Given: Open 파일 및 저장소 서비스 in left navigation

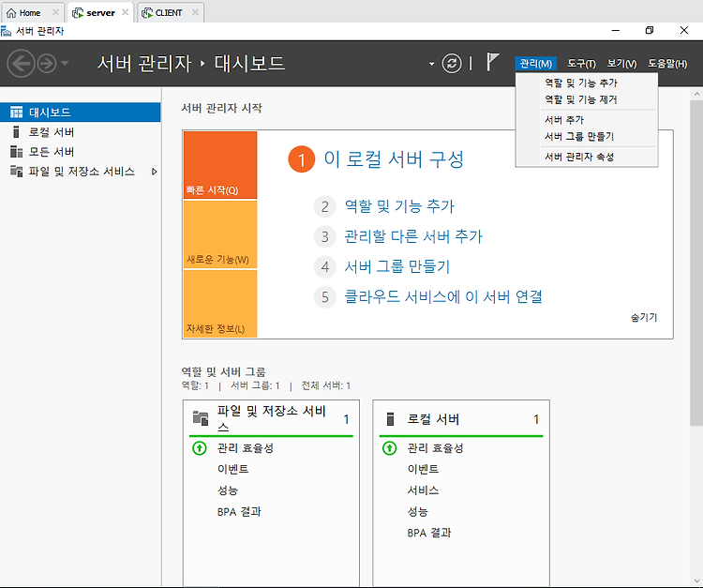Looking at the screenshot, I should [81, 172].
